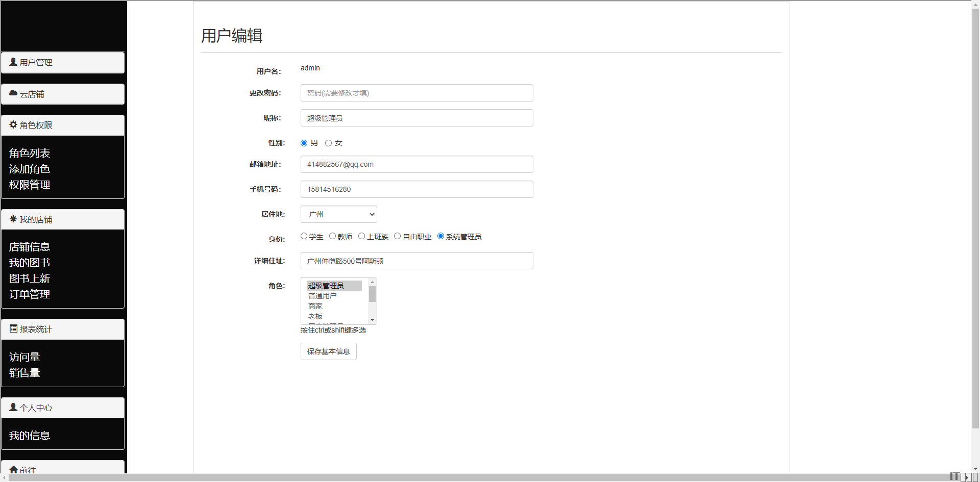This screenshot has height=482, width=980.
Task: Click the gear icon beside 角色权限
Action: 13,124
